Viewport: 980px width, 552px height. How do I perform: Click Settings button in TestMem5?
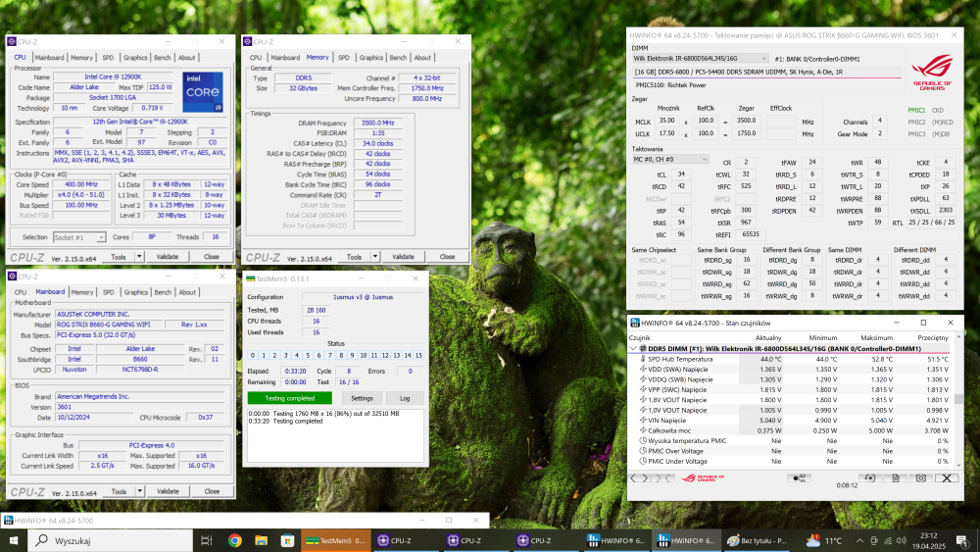pos(362,398)
